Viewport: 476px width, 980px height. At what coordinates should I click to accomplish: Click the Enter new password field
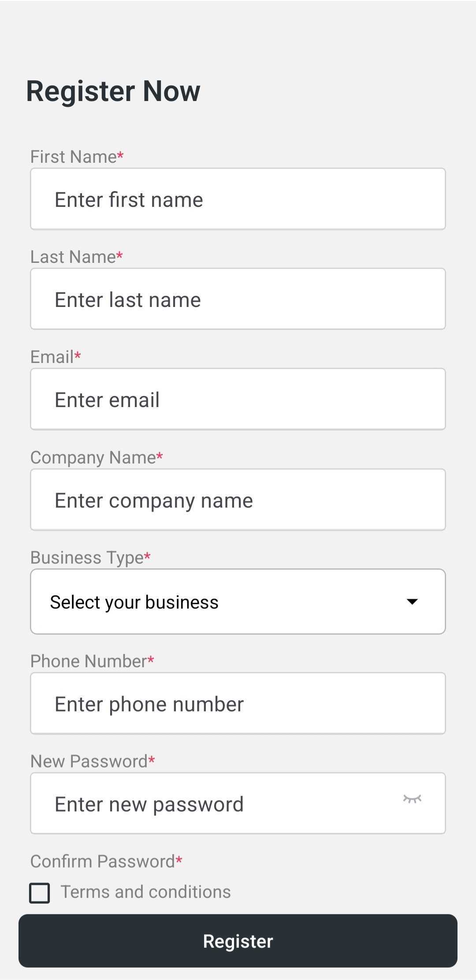(238, 803)
